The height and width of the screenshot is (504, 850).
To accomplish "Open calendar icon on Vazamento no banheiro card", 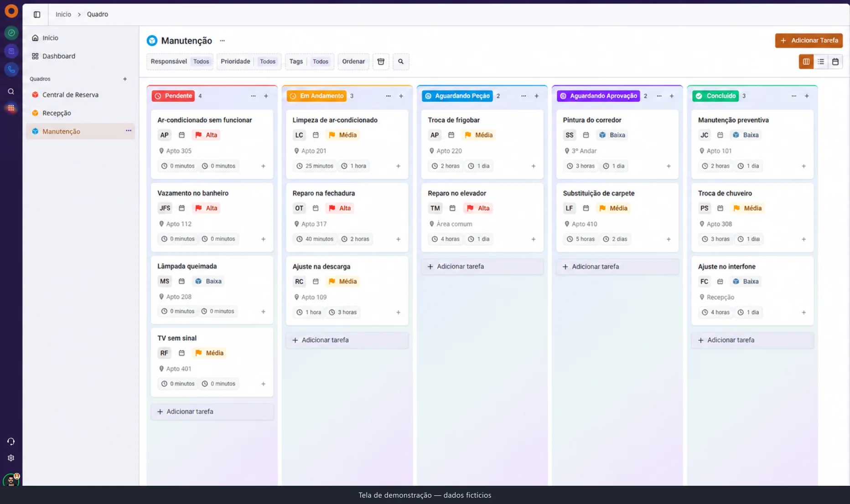I will (x=181, y=208).
